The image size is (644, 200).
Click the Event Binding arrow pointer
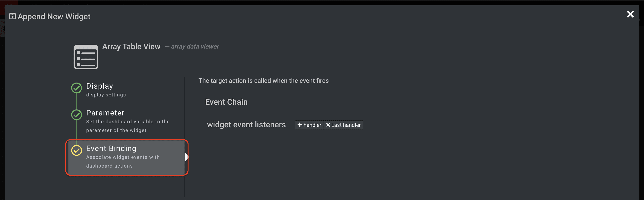187,157
